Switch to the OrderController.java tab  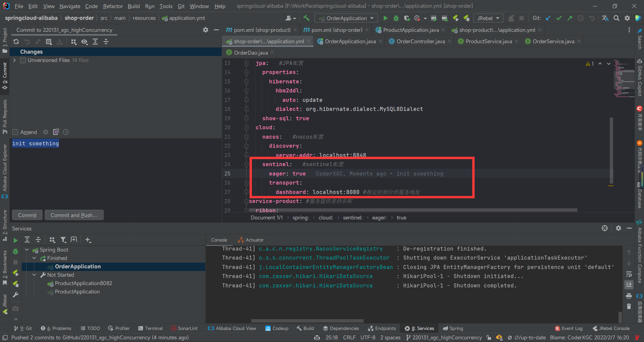click(x=420, y=41)
